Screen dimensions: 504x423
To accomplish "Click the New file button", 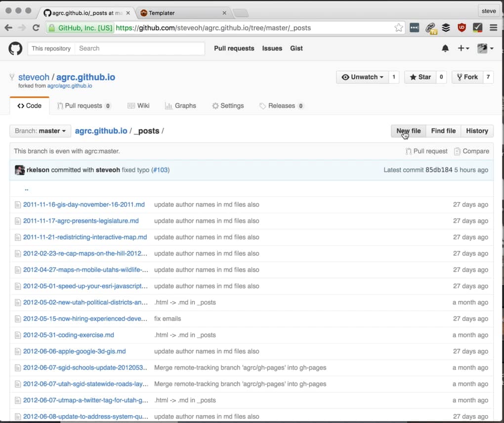I will pyautogui.click(x=409, y=131).
